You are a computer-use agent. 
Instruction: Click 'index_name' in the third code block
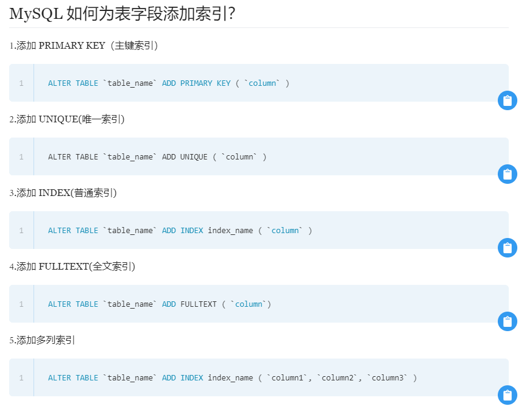pos(230,231)
